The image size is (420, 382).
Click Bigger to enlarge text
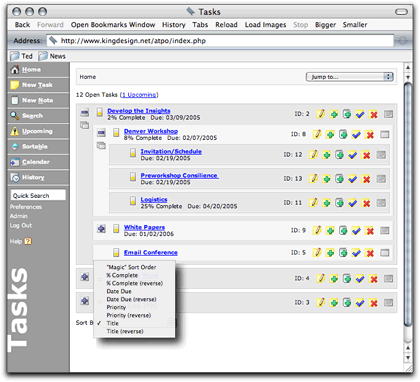(325, 25)
